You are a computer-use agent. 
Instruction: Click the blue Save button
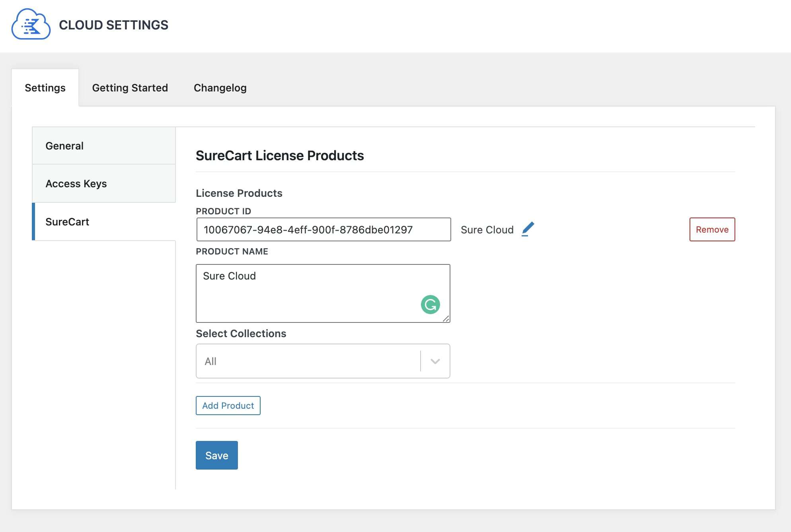(217, 455)
